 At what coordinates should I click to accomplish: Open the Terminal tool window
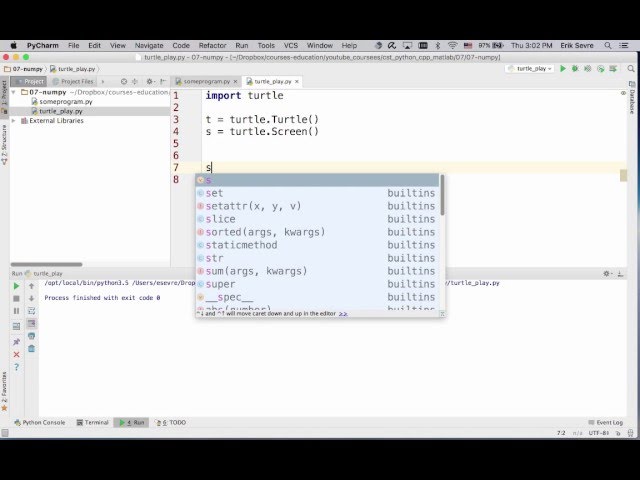(93, 422)
